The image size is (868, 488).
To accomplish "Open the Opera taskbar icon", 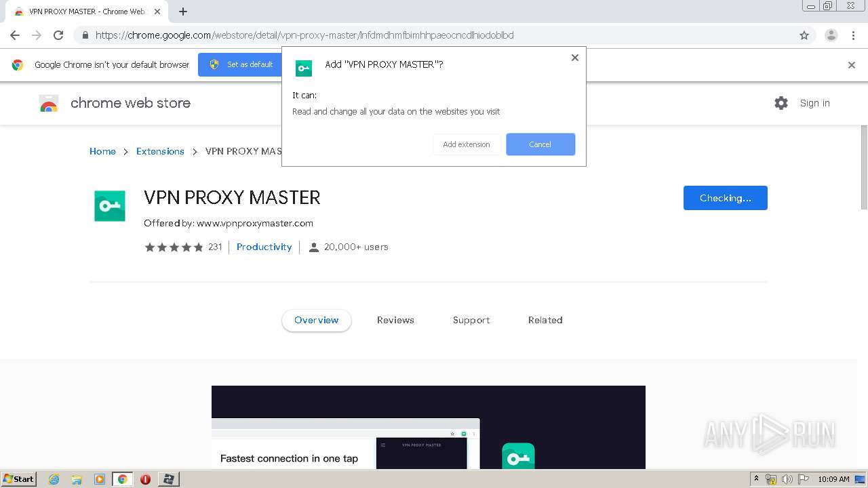I will coord(145,479).
